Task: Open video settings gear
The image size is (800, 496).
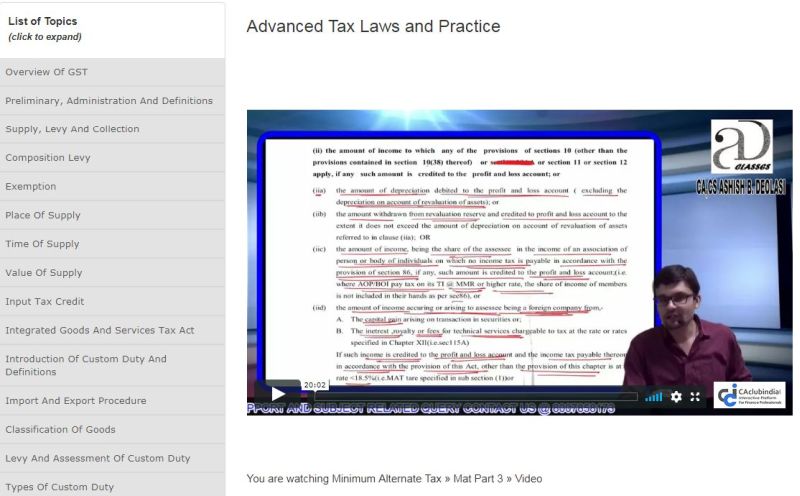Action: (x=676, y=396)
